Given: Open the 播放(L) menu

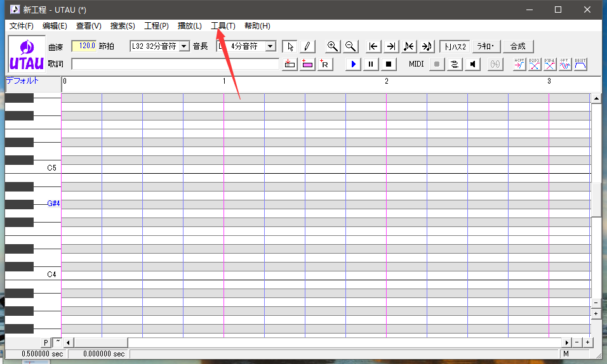Looking at the screenshot, I should pyautogui.click(x=190, y=26).
